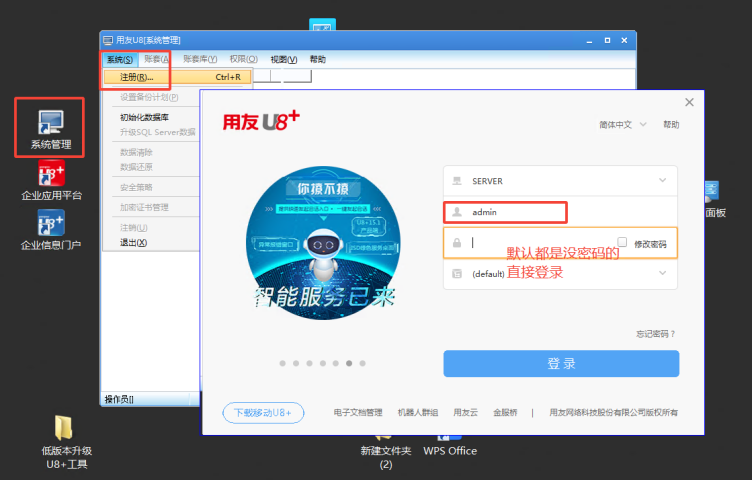The image size is (752, 480).
Task: Open the 视图(V) menu
Action: click(x=284, y=59)
